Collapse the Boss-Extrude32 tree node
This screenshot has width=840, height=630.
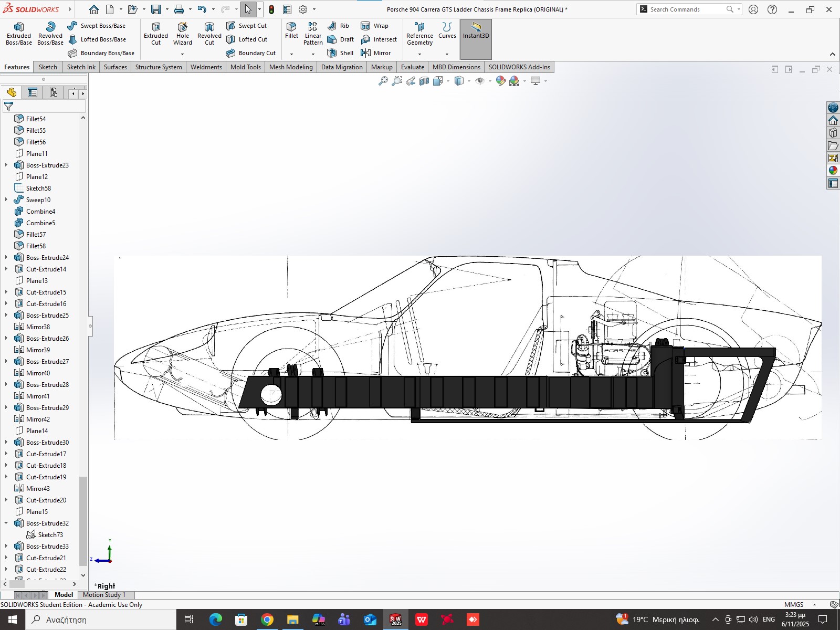(6, 523)
